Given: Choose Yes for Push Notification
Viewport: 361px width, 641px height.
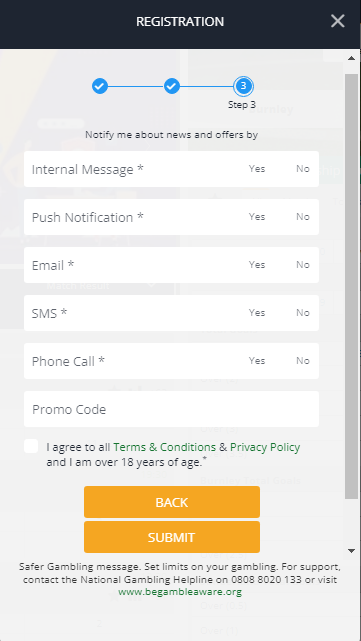Looking at the screenshot, I should point(257,217).
